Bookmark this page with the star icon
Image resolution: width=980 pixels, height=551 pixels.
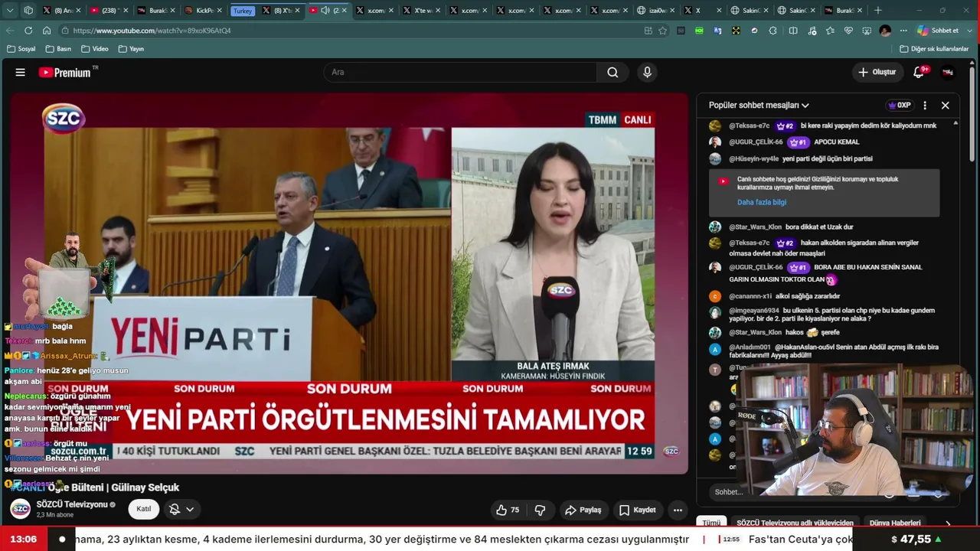663,31
